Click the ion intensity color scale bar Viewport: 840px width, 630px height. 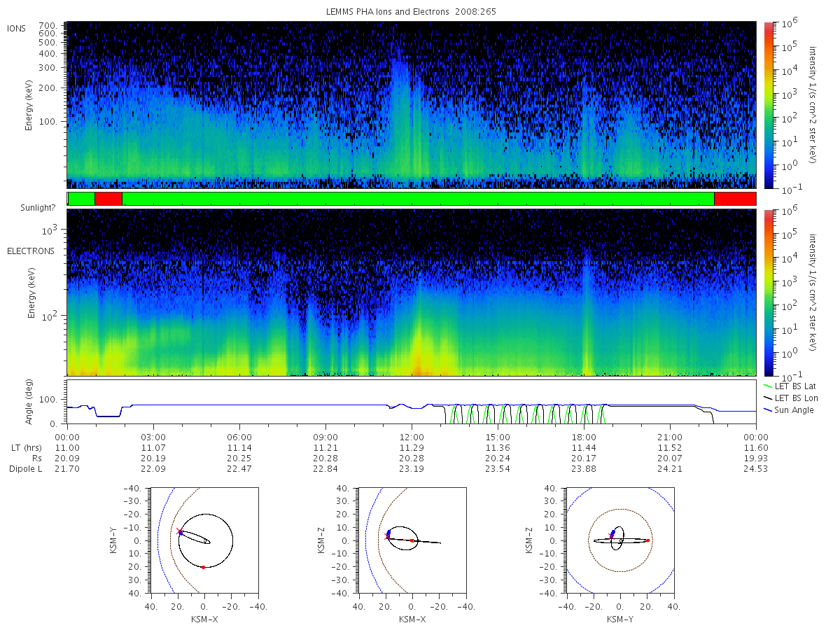(768, 105)
